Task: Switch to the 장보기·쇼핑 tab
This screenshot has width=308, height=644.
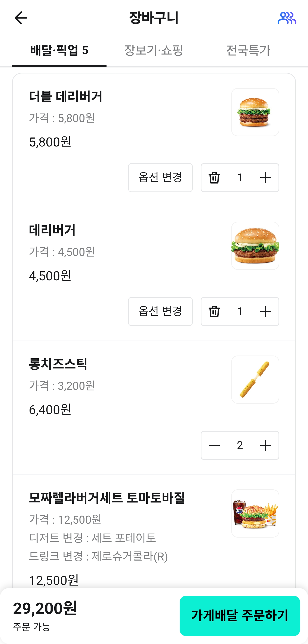Action: tap(154, 51)
